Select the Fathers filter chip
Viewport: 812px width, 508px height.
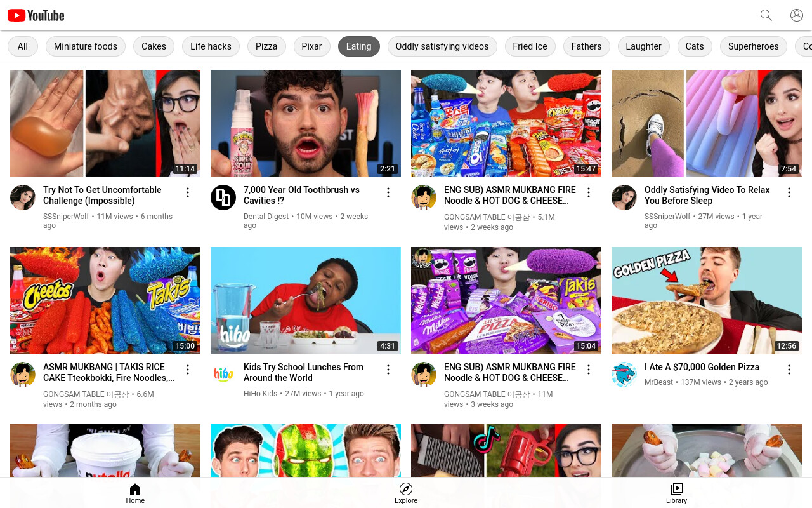click(586, 46)
